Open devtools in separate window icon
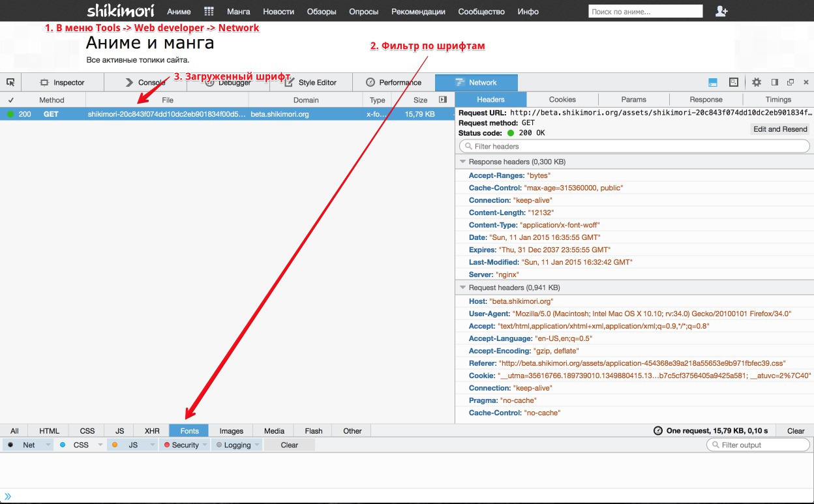Screen dimensions: 814x504 (x=791, y=82)
